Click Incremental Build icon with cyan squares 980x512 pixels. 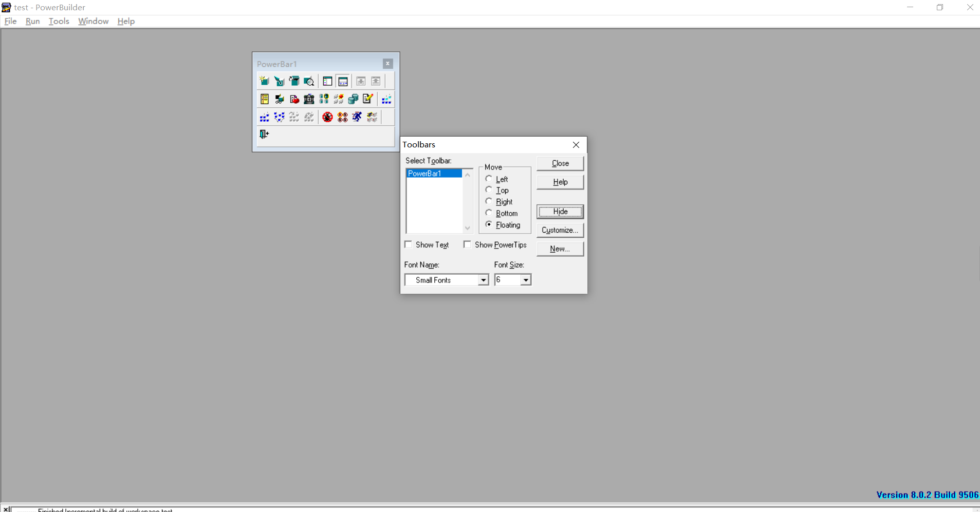coord(386,99)
